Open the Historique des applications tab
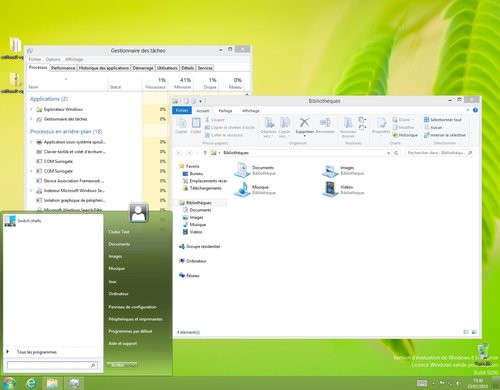Viewport: 500px width, 390px height. pyautogui.click(x=104, y=68)
